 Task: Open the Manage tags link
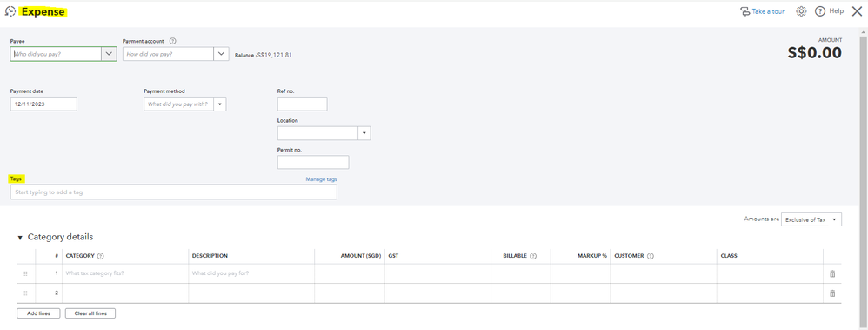tap(321, 179)
